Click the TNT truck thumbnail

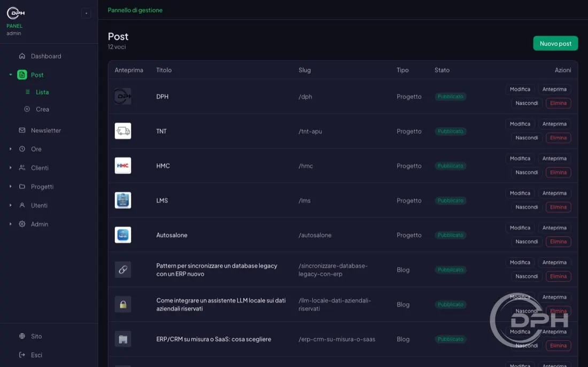[122, 131]
